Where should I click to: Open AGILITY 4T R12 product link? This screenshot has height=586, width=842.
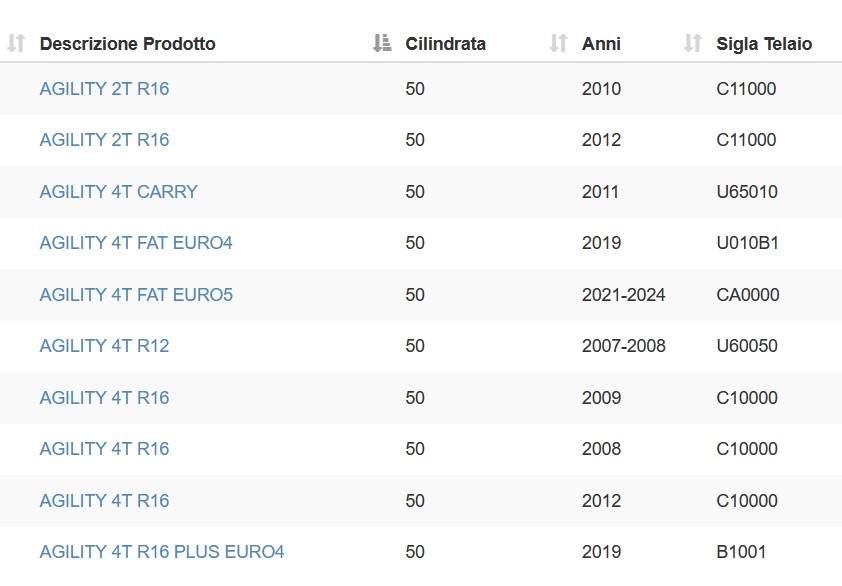104,346
